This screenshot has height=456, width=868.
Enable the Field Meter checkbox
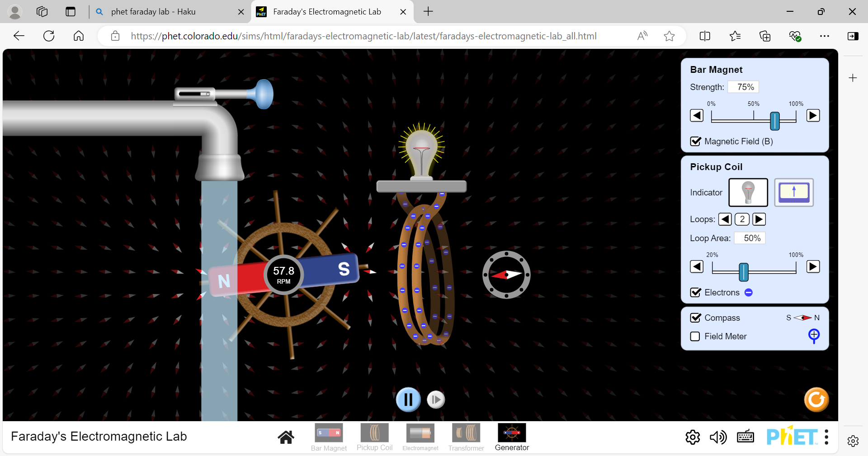coord(695,337)
